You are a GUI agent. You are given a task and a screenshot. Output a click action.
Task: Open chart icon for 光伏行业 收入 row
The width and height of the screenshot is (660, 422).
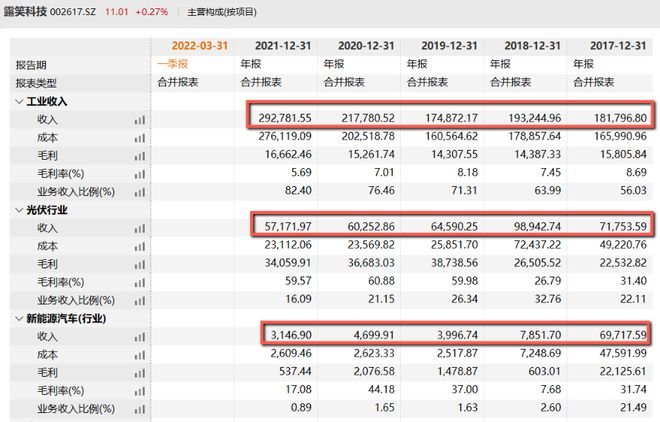tap(140, 229)
